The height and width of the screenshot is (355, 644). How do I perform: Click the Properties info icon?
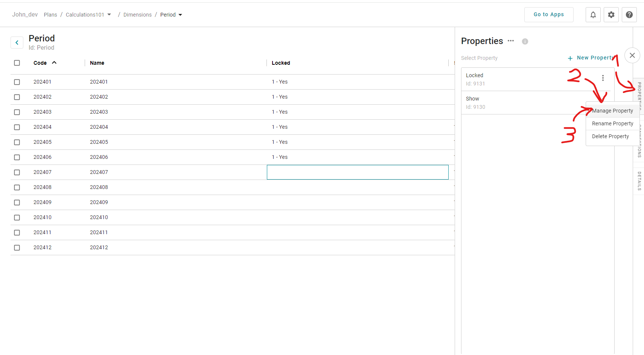tap(525, 41)
